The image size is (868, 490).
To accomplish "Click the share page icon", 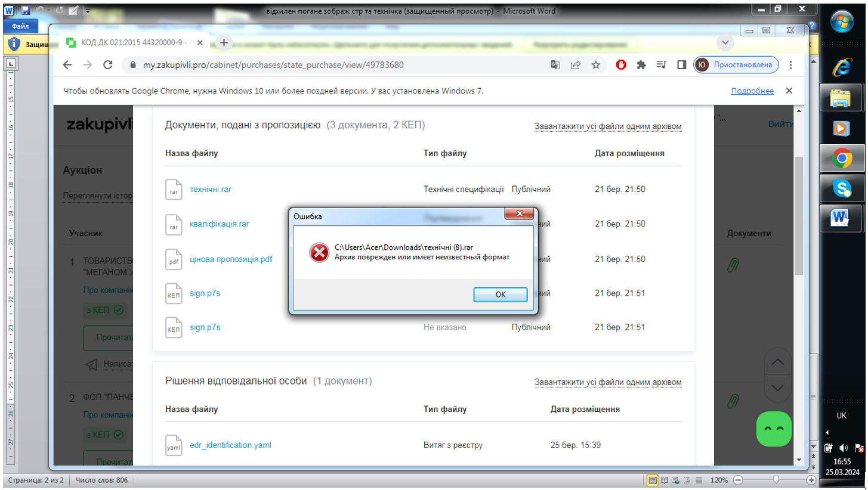I will (x=576, y=65).
